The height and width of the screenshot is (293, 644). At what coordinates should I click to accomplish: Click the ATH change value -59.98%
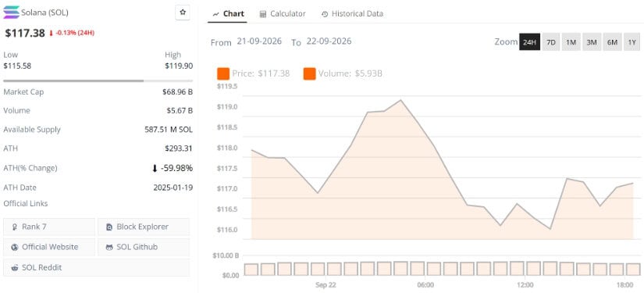pos(176,168)
